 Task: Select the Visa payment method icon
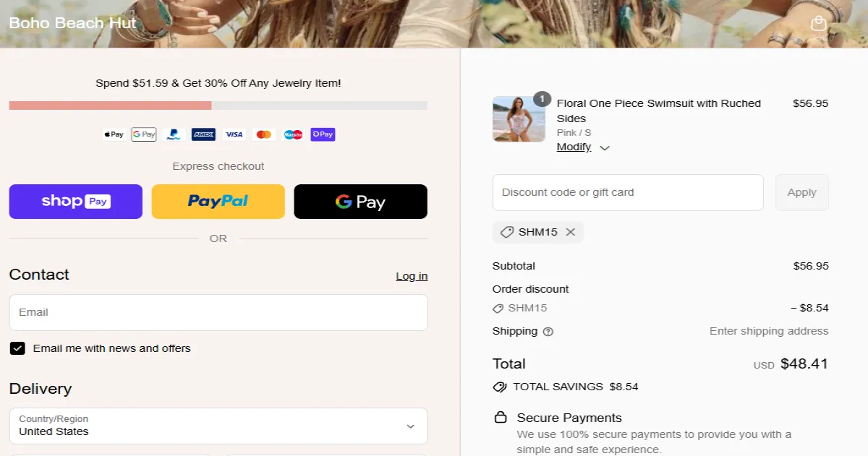coord(234,134)
